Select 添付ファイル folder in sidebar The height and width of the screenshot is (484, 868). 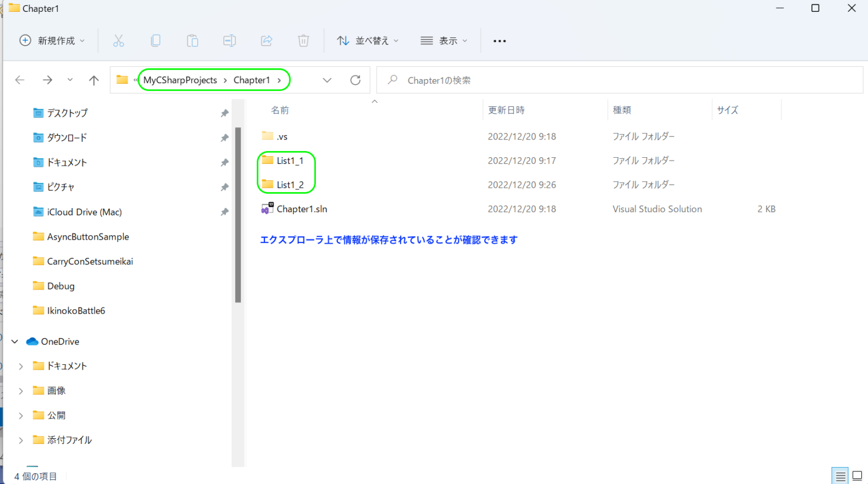69,440
